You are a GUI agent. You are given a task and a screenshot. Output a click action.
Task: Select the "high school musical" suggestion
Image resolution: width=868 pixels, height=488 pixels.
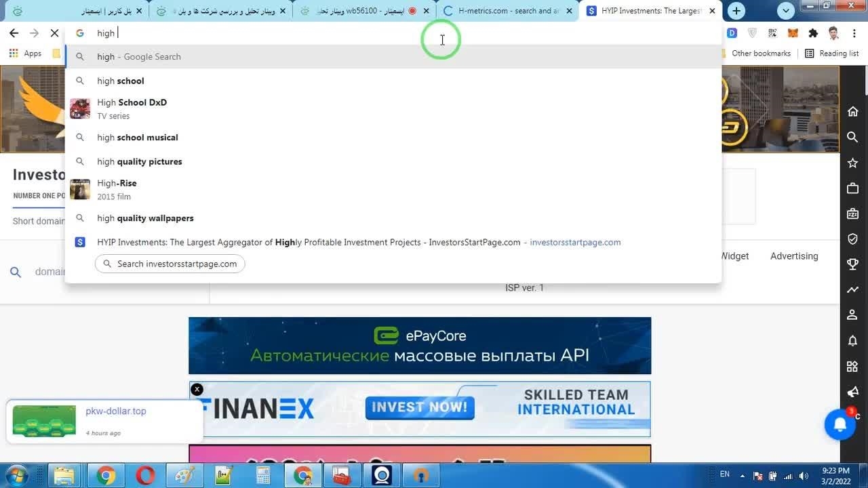click(x=138, y=138)
